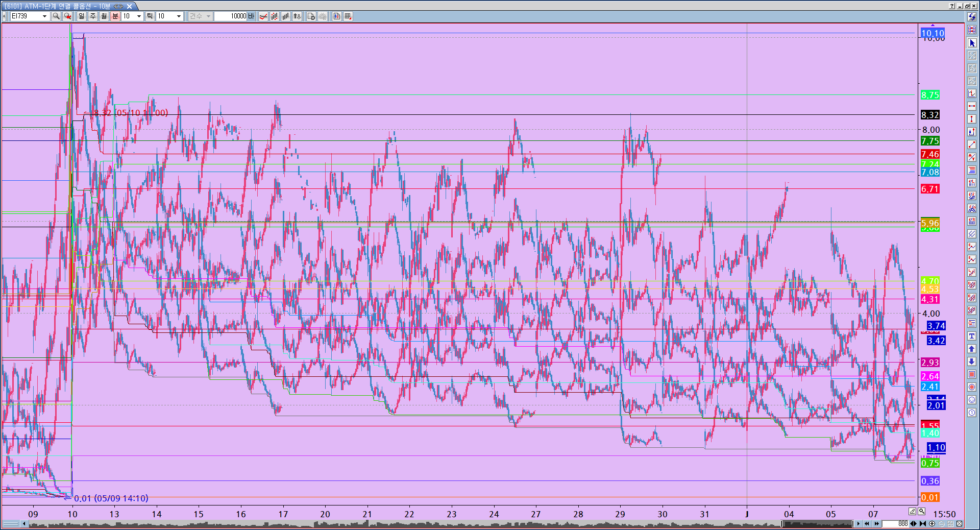Click the bottom timeline range scrollbar
Viewport: 980px width, 530px height.
pyautogui.click(x=408, y=524)
